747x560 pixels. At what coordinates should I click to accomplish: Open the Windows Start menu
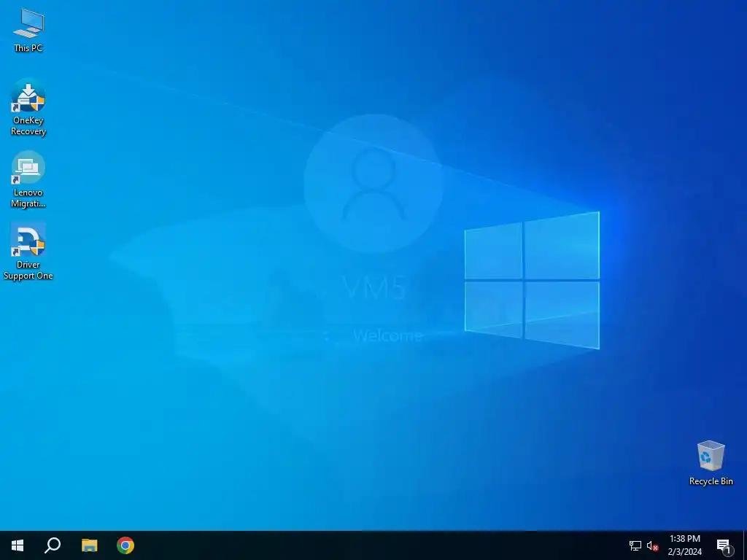click(x=18, y=545)
